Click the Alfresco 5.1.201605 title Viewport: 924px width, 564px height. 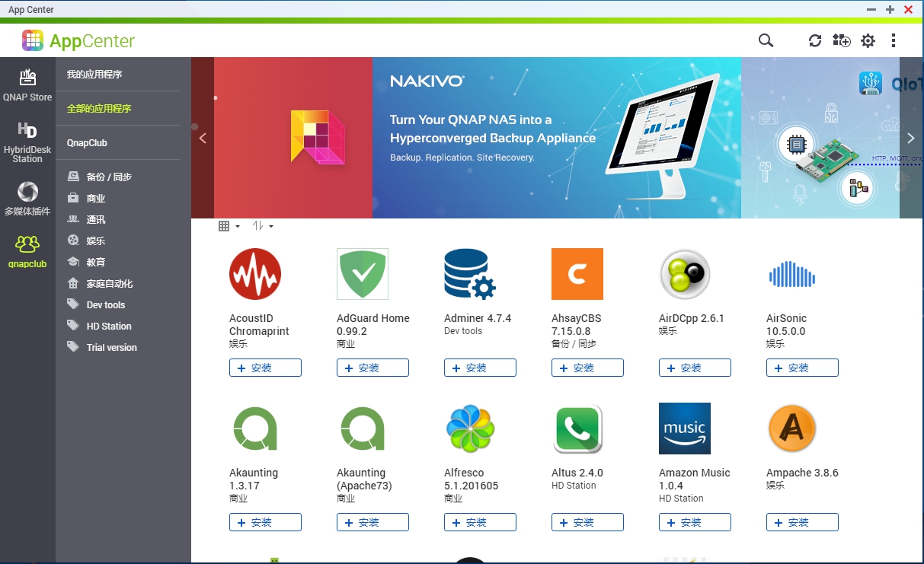[x=472, y=480]
